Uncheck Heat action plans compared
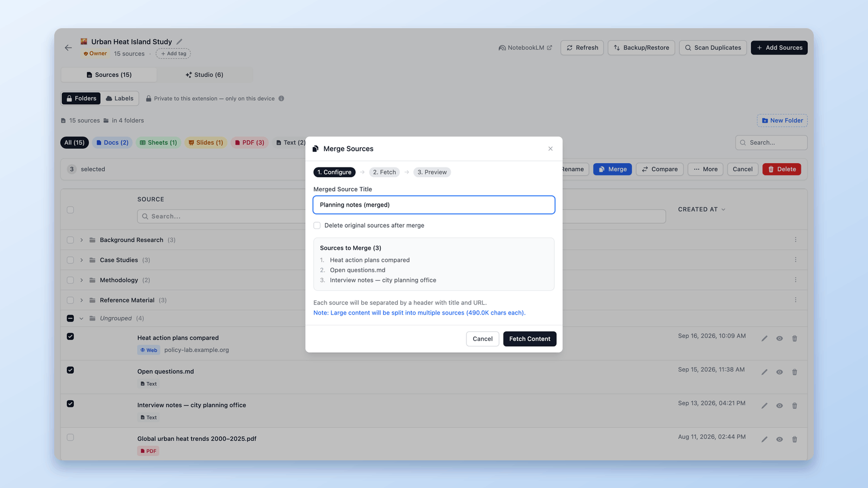The image size is (868, 488). tap(70, 337)
